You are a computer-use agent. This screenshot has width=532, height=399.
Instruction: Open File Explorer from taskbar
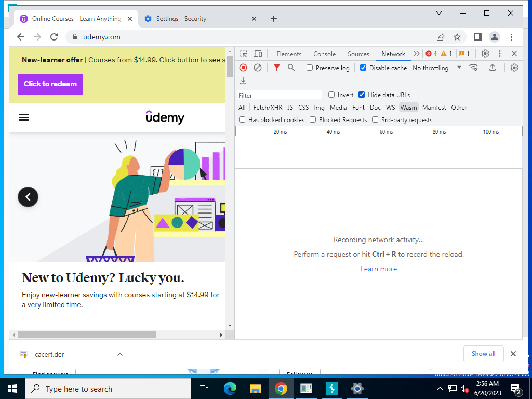(255, 389)
